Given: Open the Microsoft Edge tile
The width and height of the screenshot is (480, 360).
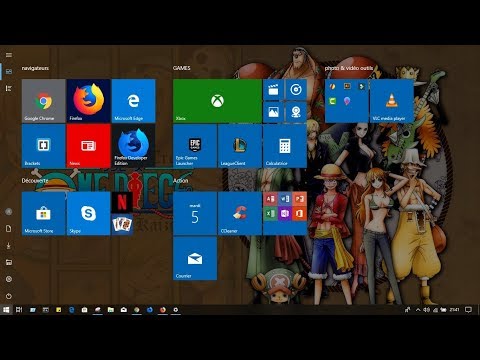Looking at the screenshot, I should coord(134,101).
